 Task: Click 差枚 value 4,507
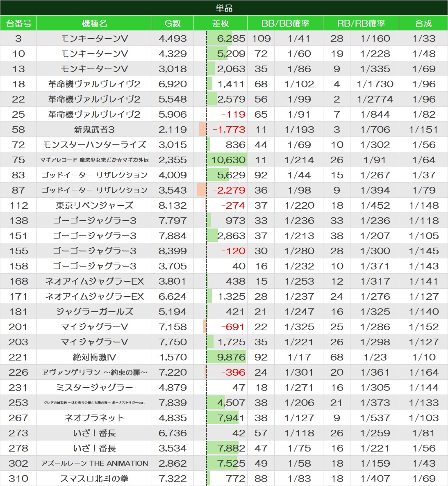pyautogui.click(x=231, y=403)
